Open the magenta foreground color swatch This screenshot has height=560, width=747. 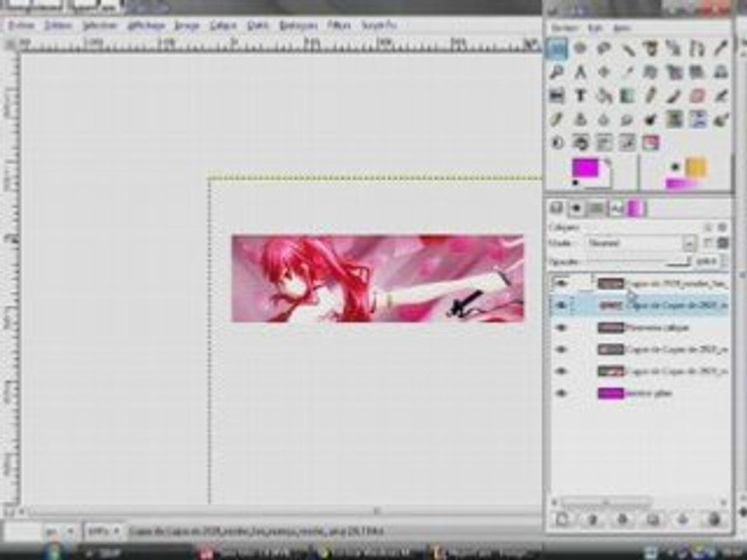584,168
